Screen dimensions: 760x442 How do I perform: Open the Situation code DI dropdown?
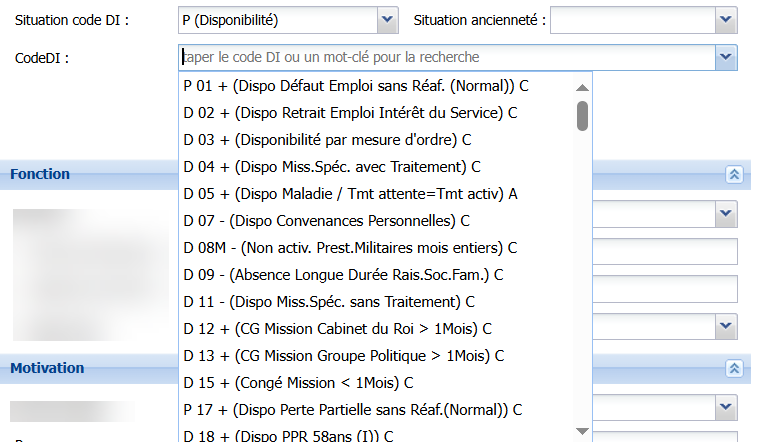(x=387, y=20)
